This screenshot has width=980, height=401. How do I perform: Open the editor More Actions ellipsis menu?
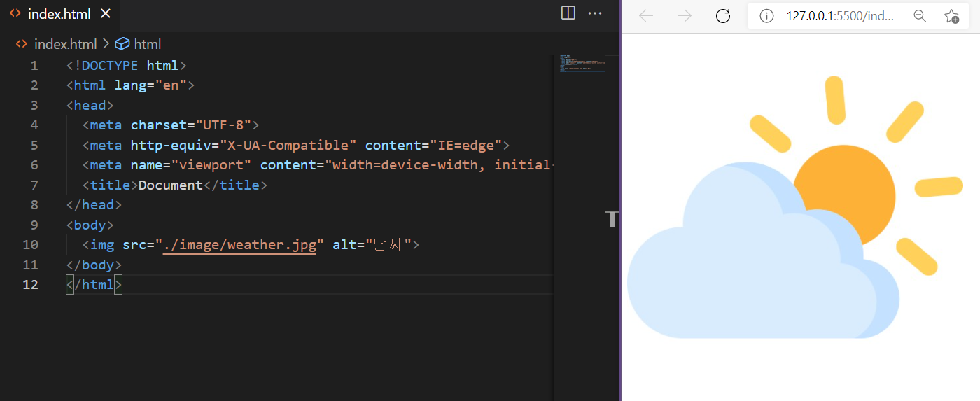(595, 13)
